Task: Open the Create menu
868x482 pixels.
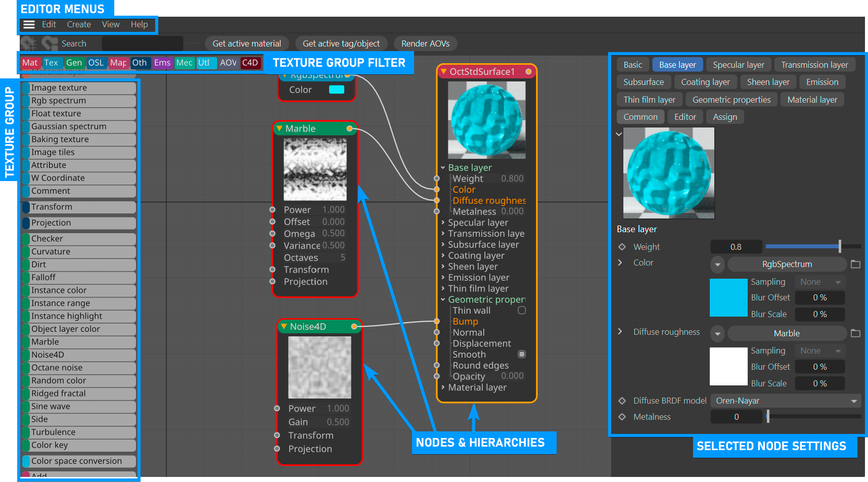Action: [x=79, y=24]
